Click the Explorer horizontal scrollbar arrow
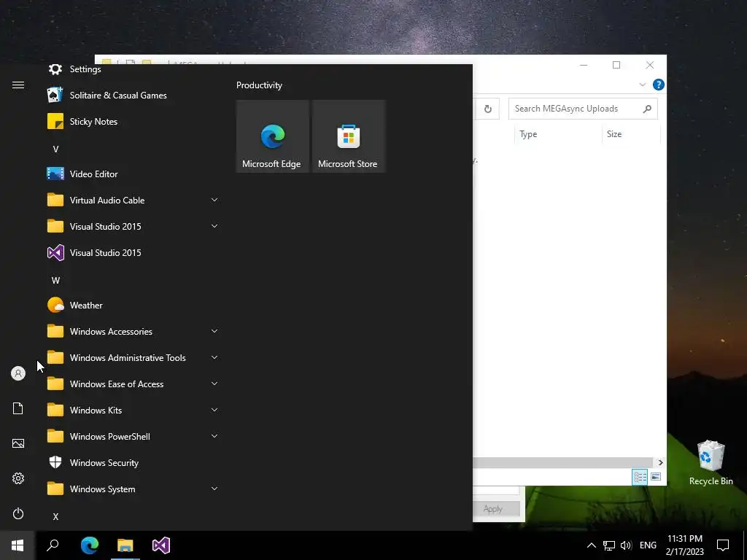The image size is (747, 560). pyautogui.click(x=660, y=462)
